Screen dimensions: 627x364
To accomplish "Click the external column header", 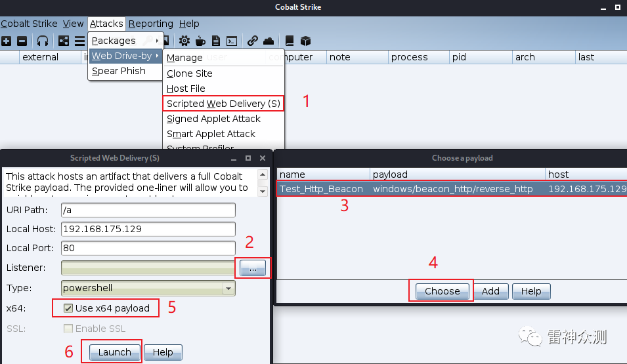I will pyautogui.click(x=51, y=57).
